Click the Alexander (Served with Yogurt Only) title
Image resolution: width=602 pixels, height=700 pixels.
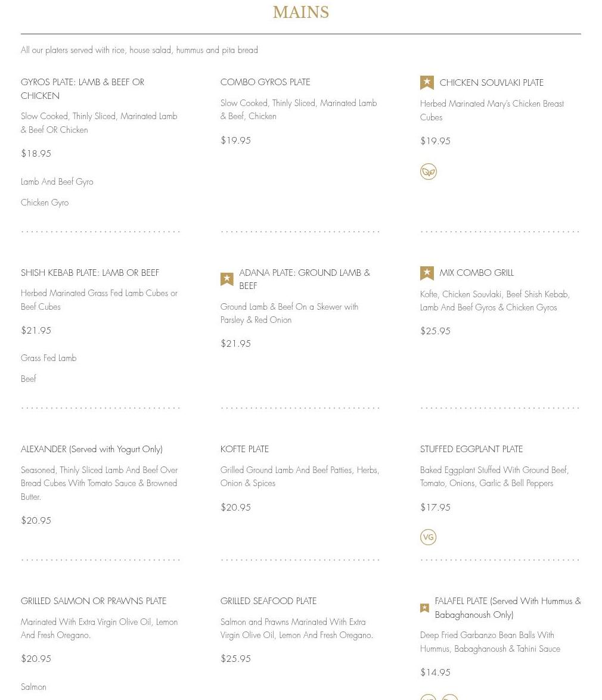point(92,449)
